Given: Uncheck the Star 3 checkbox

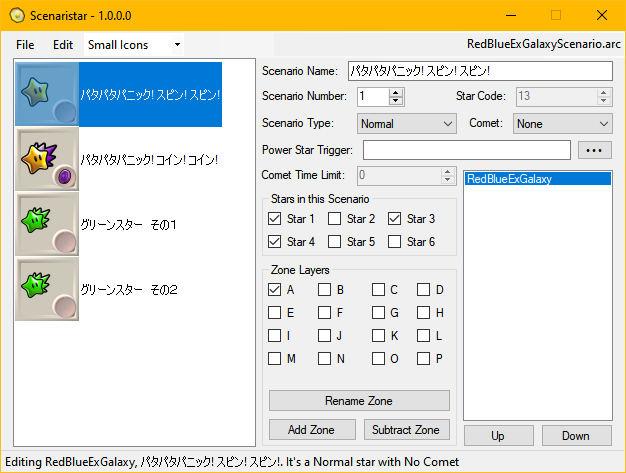Looking at the screenshot, I should (394, 219).
